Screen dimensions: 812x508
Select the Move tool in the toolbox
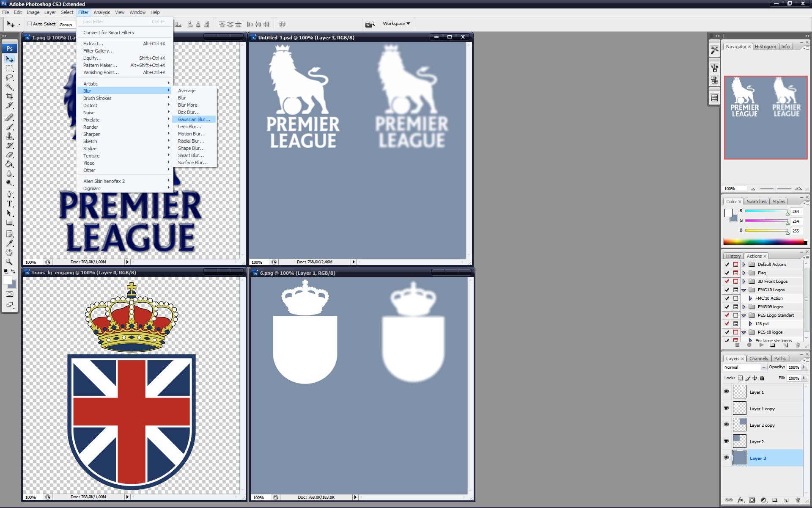point(9,59)
